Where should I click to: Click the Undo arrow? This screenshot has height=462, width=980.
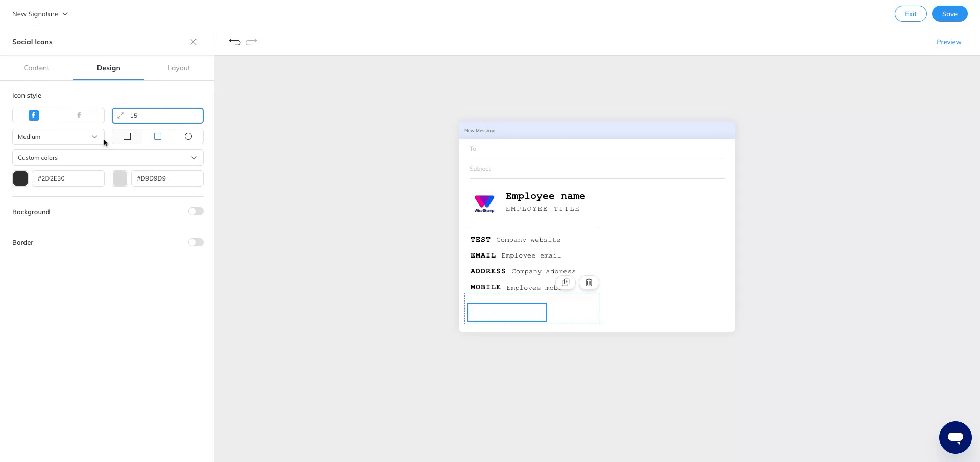[x=234, y=42]
